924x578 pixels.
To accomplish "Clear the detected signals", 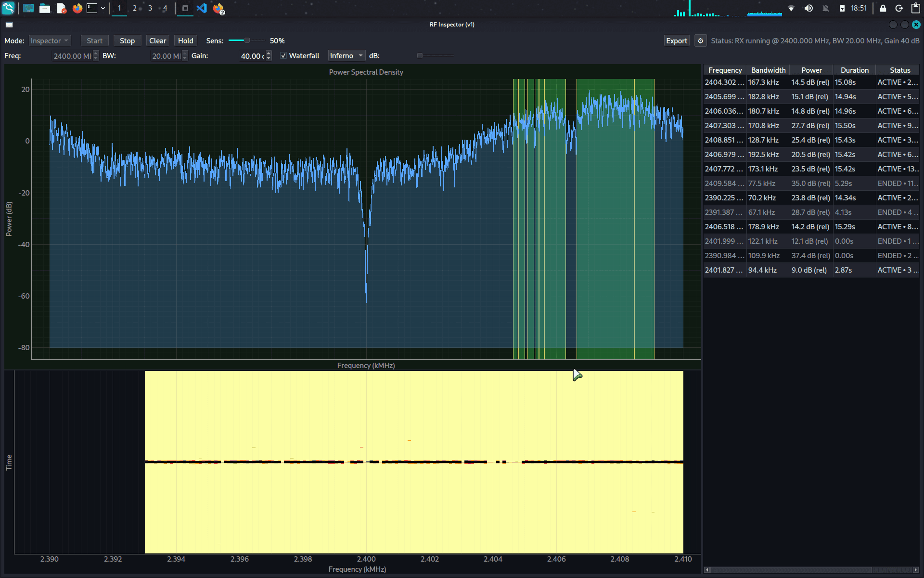I will pos(157,41).
